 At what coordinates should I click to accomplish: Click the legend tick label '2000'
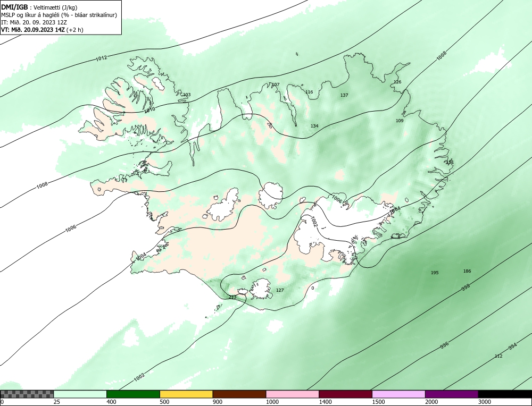click(x=431, y=402)
